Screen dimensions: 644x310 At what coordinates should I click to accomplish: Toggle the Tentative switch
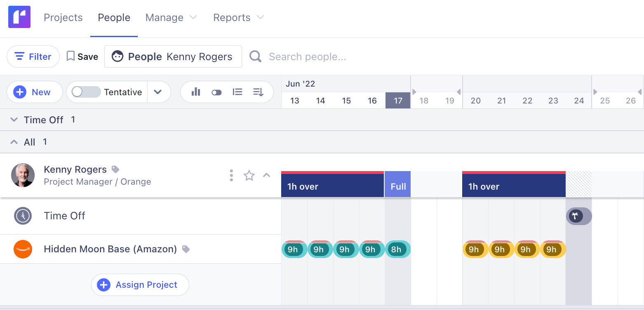click(x=86, y=92)
